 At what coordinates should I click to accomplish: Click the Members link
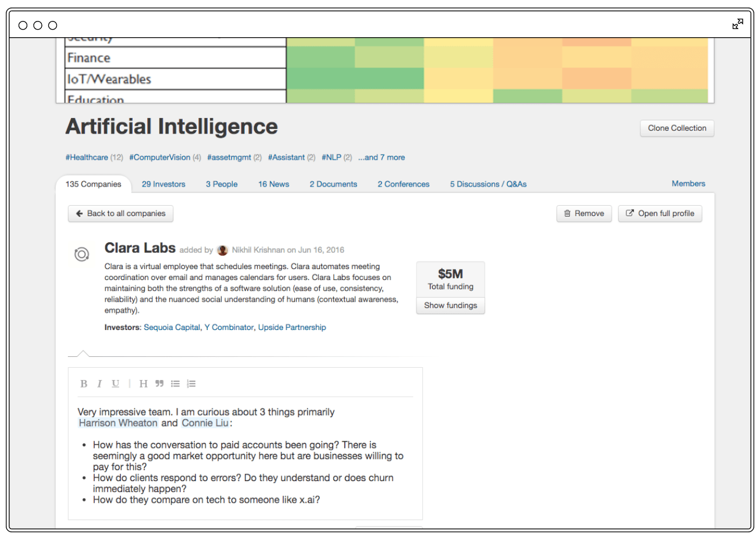689,184
